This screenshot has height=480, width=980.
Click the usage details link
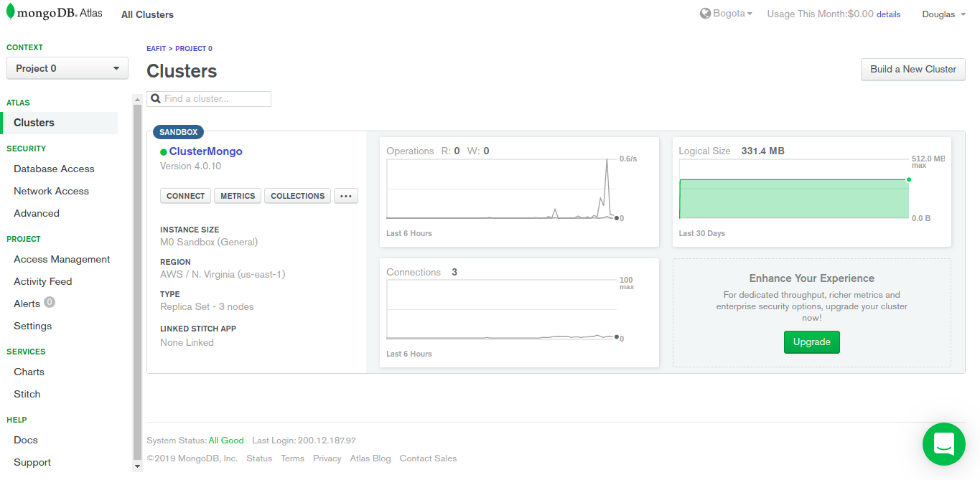[888, 14]
